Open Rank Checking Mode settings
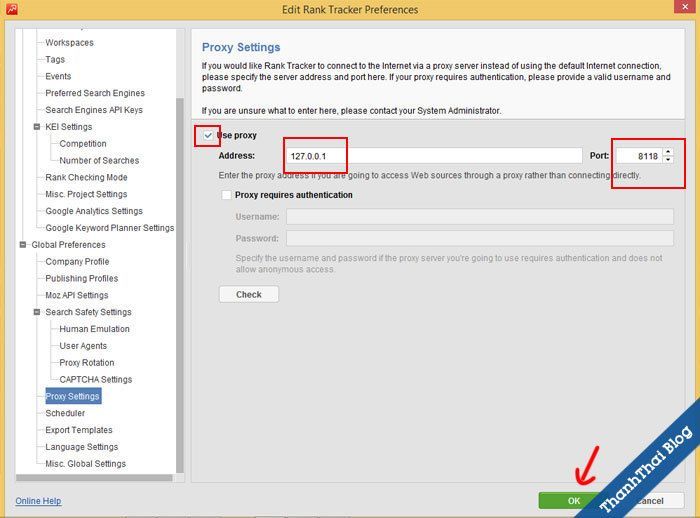Viewport: 700px width, 518px height. [x=86, y=177]
